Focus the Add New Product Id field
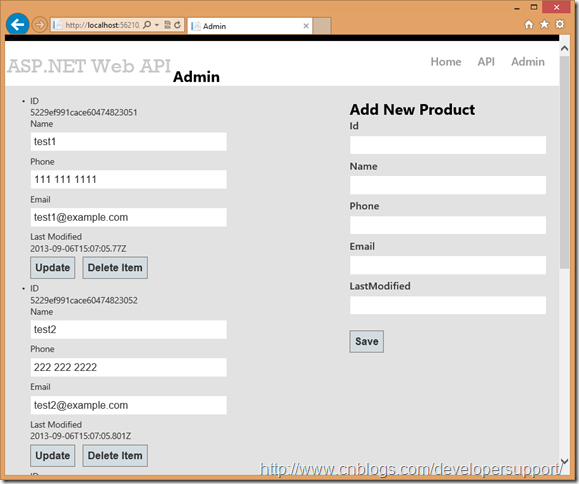This screenshot has height=484, width=579. point(448,145)
